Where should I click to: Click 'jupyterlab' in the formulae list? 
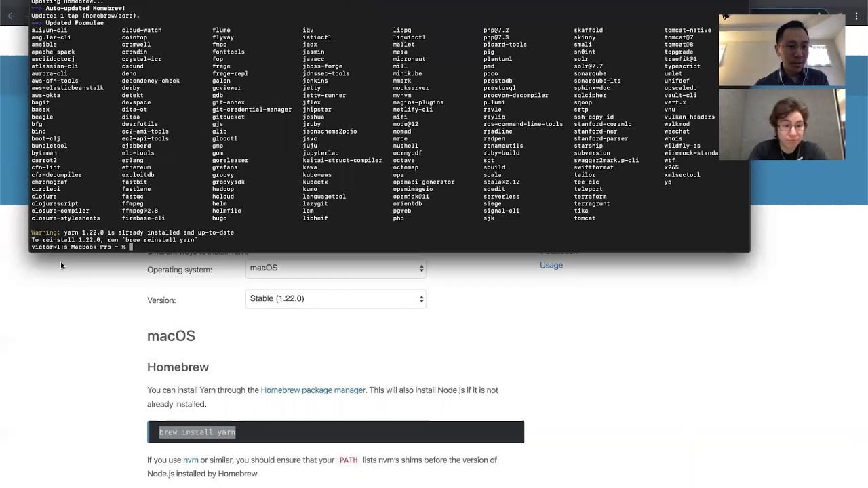coord(321,153)
